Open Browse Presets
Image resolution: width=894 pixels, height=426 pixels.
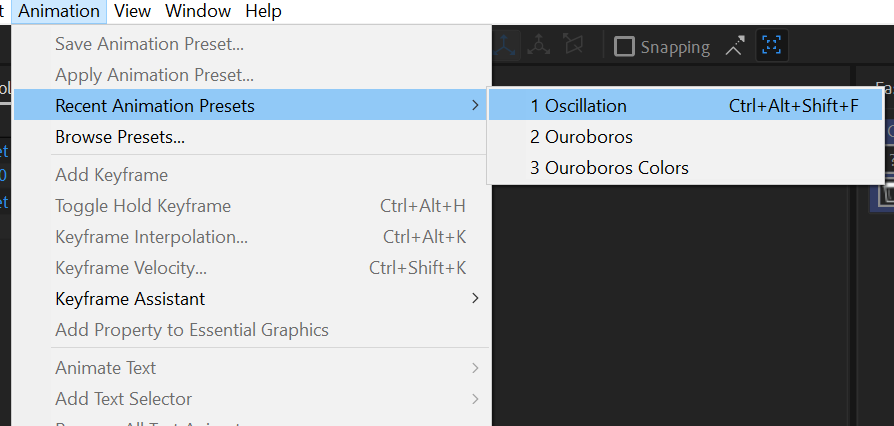(120, 136)
